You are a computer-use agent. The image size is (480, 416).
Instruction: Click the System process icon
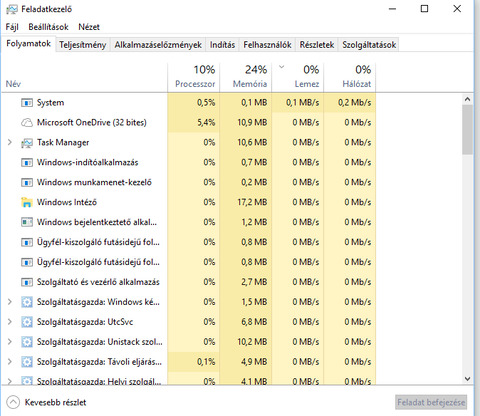(27, 103)
